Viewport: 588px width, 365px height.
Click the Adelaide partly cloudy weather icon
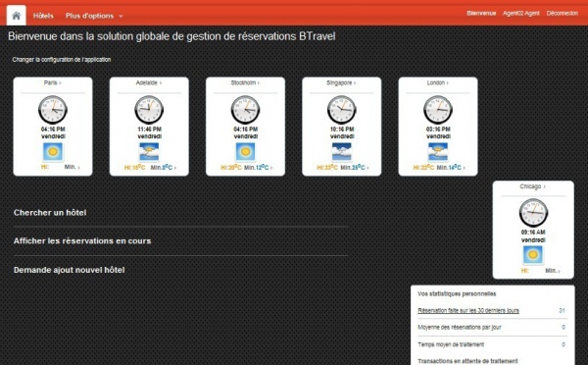pyautogui.click(x=149, y=152)
